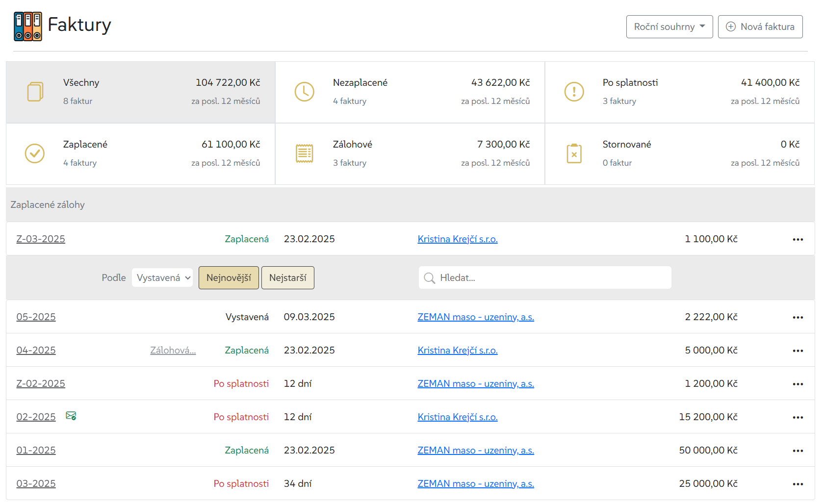
Task: Click the Vystavená status on 05-2025 row
Action: [247, 317]
